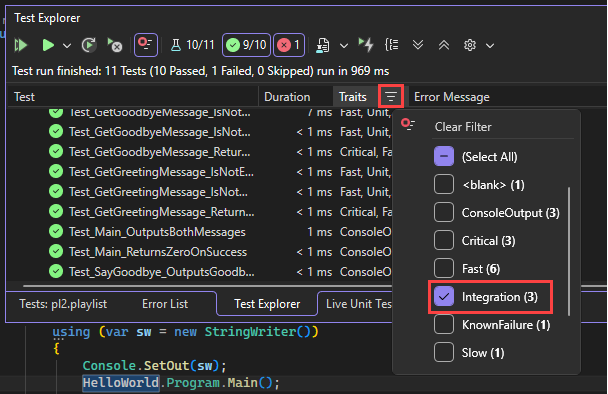Select test Test_SayGoodbye_OutputsGoodb...
The image size is (608, 394).
click(161, 272)
